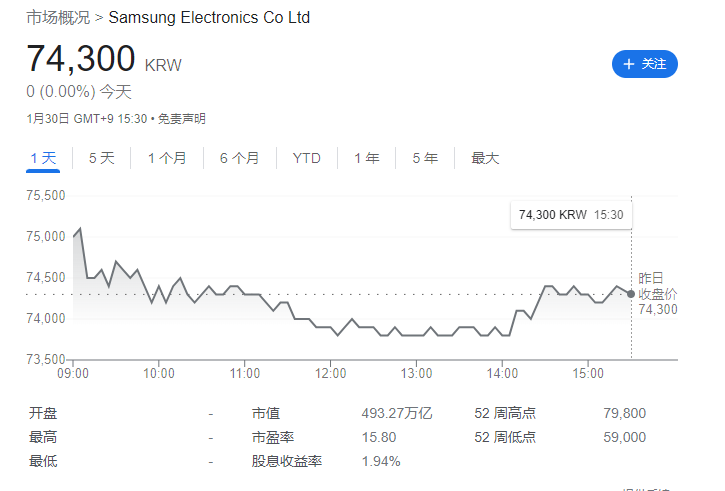Switch to the 5 天 chart tab
The height and width of the screenshot is (491, 725).
click(x=102, y=158)
